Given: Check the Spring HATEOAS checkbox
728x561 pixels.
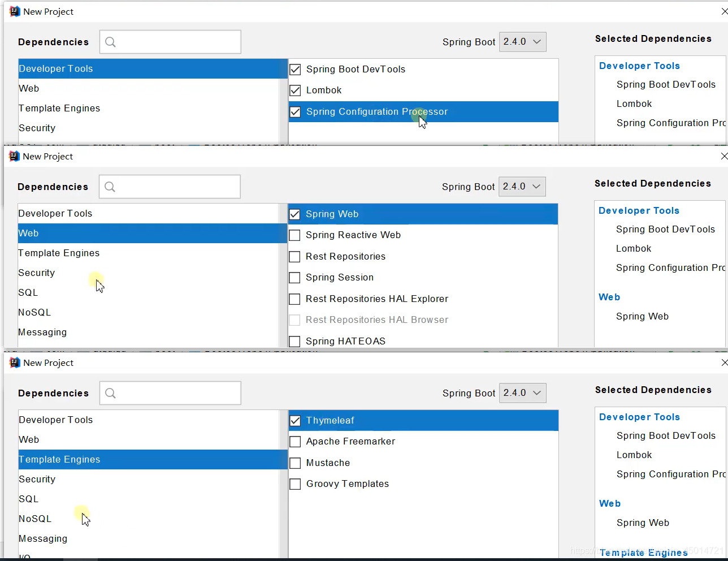Looking at the screenshot, I should pos(294,342).
